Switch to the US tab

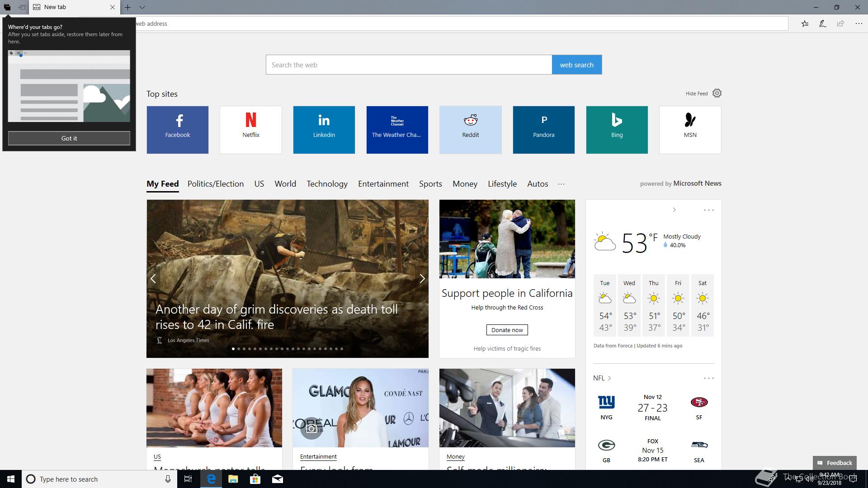pyautogui.click(x=259, y=184)
